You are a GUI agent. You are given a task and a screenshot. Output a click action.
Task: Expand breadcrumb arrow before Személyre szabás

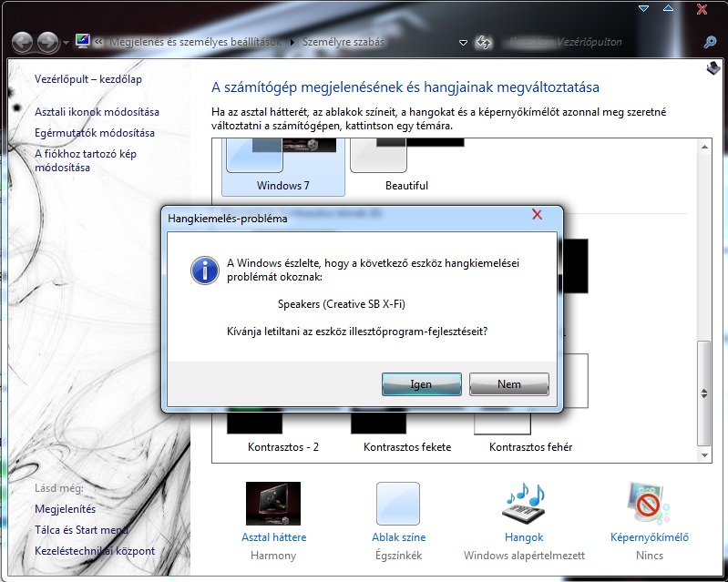tap(292, 42)
